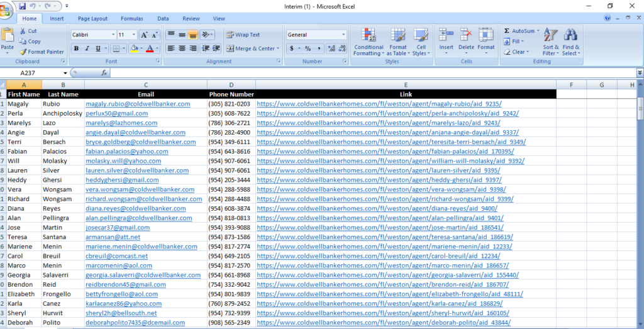The image size is (644, 329).
Task: Open the View tab
Action: point(219,18)
